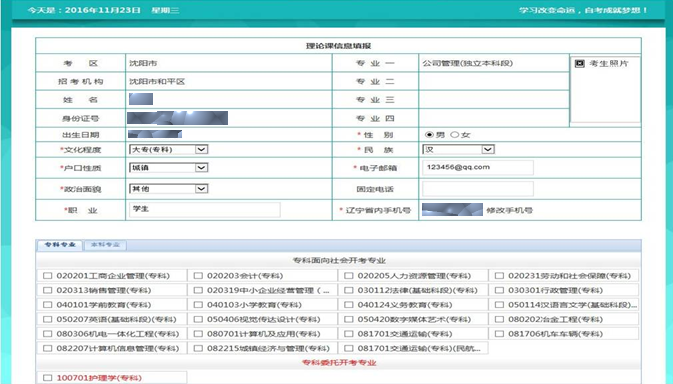Select the 男 gender radio button
Viewport: 673px width, 384px height.
tap(429, 135)
